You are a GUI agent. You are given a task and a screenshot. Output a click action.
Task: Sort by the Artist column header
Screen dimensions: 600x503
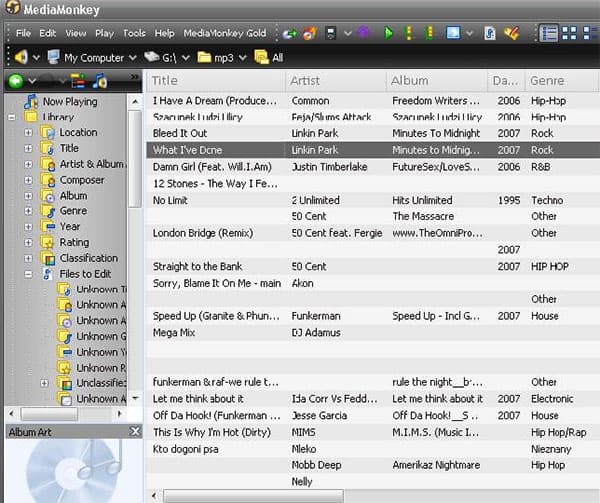336,81
